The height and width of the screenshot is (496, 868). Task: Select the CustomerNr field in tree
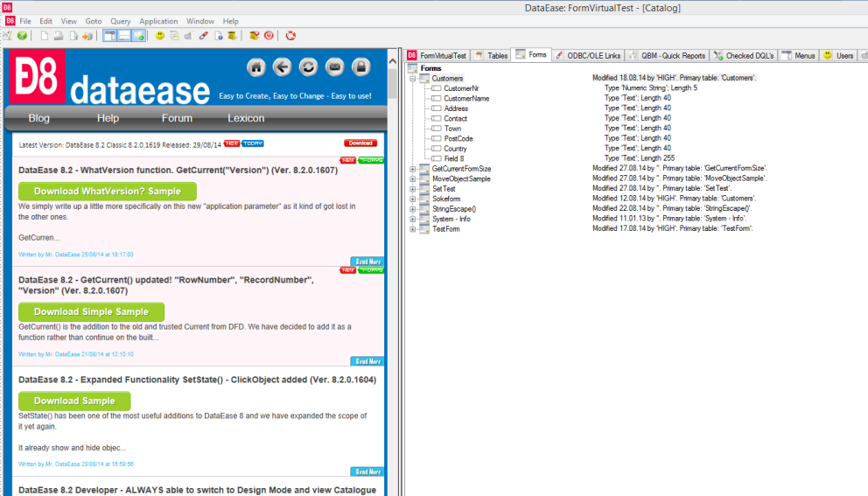[x=461, y=88]
